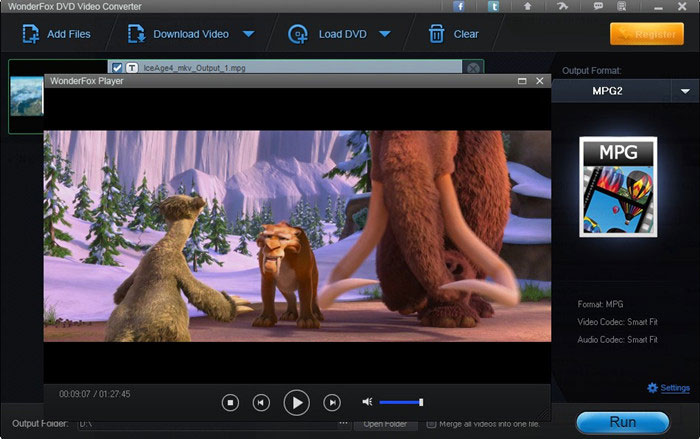Click the upgrade arrow icon in title bar
The image size is (700, 439).
528,6
